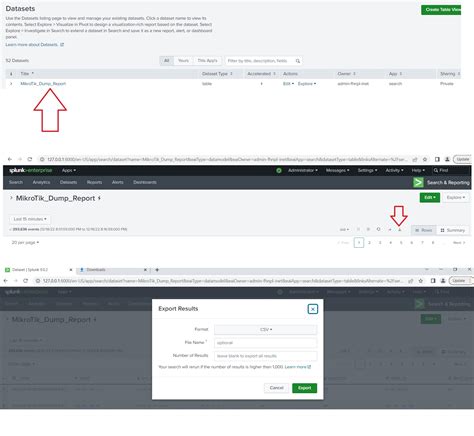474x436 pixels.
Task: Open Explore dropdown in MikroTik row
Action: (307, 84)
